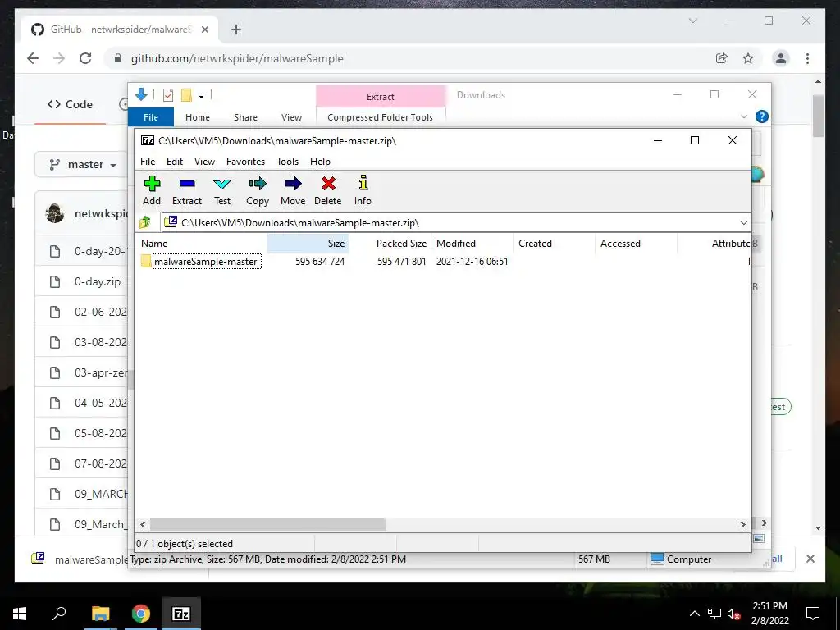Click the right arrow of 7-Zip scrollbar
This screenshot has height=630, width=840.
coord(742,524)
